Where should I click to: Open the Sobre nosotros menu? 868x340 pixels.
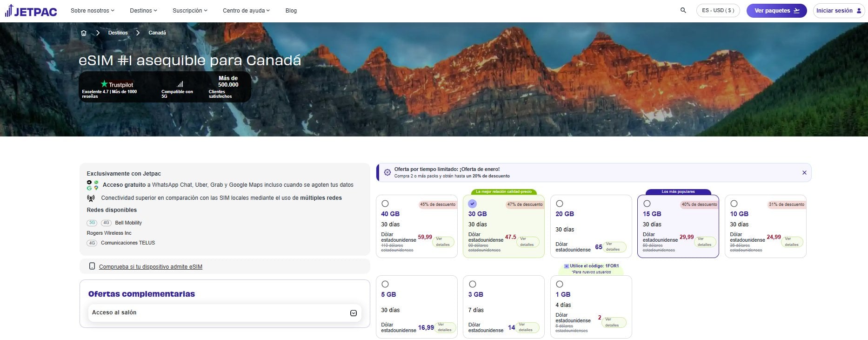click(92, 11)
